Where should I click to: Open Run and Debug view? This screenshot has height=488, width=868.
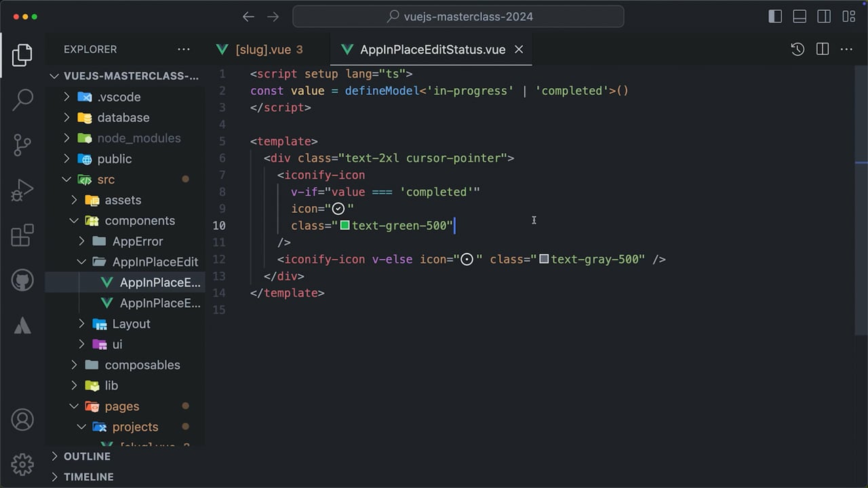pyautogui.click(x=22, y=190)
